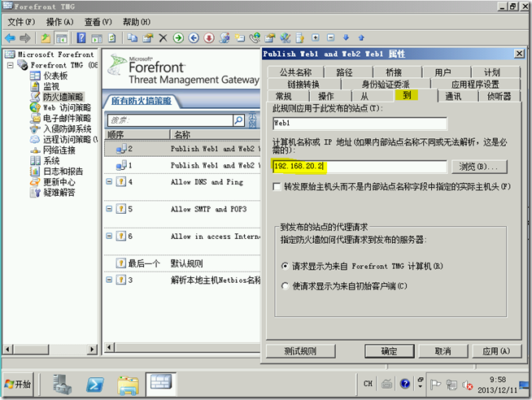This screenshot has width=532, height=400.
Task: Select 疑难解答 in the tree
Action: [59, 193]
